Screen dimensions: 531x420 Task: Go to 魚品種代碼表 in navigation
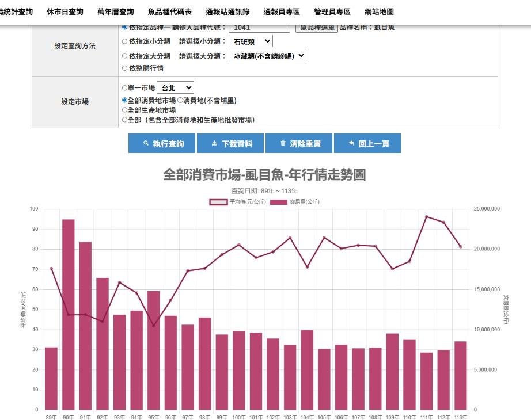tap(170, 12)
